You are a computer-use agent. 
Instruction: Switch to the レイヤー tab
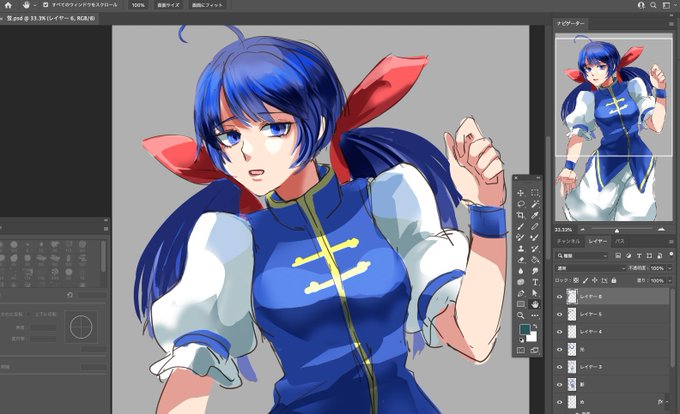(598, 241)
